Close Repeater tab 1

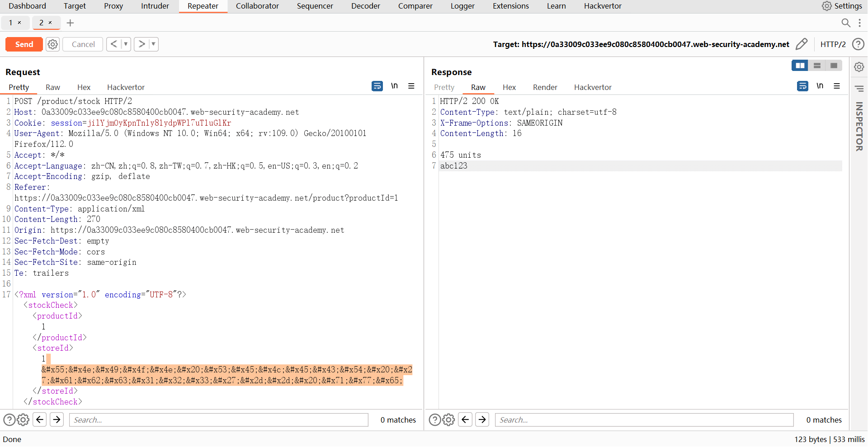point(19,23)
